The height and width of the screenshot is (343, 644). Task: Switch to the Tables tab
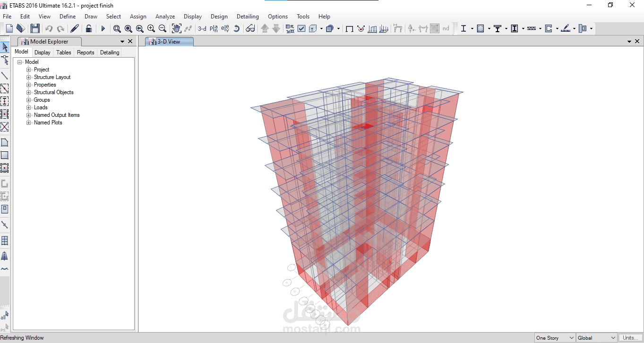click(64, 53)
